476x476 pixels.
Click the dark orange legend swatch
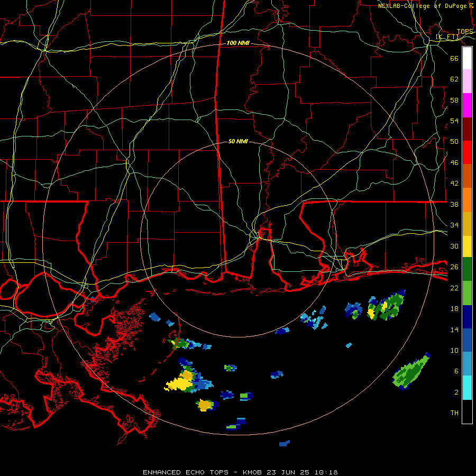click(467, 176)
